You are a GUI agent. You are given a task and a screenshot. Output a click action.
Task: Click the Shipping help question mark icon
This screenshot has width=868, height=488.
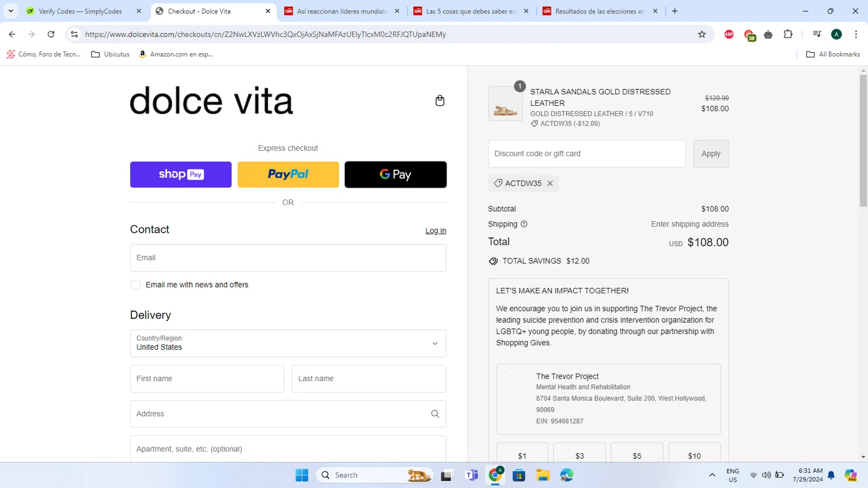524,224
